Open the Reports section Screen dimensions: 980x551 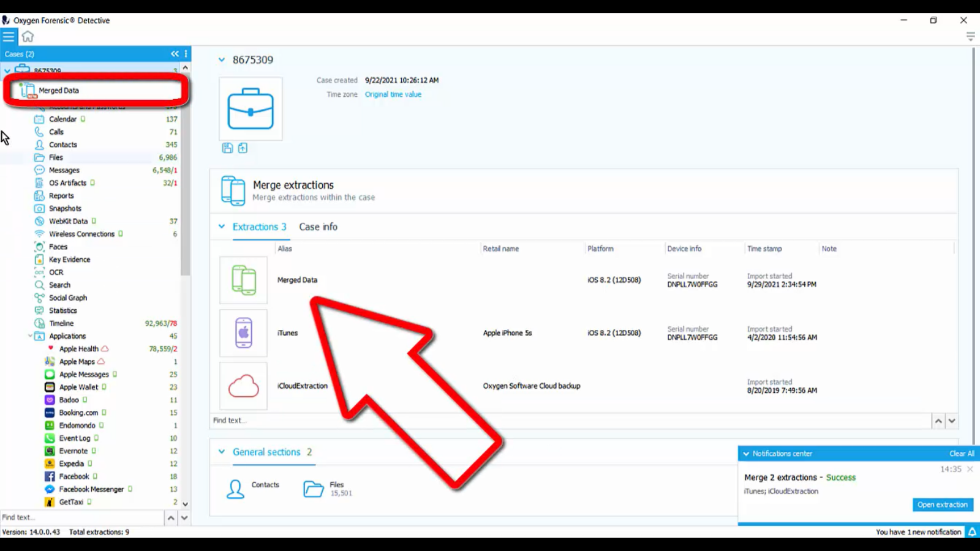pyautogui.click(x=61, y=196)
